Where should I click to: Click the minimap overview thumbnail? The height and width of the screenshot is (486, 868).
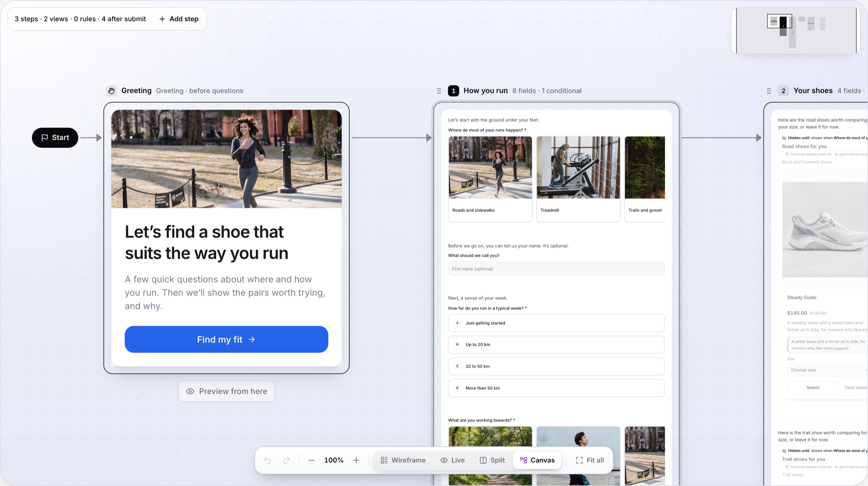[796, 31]
